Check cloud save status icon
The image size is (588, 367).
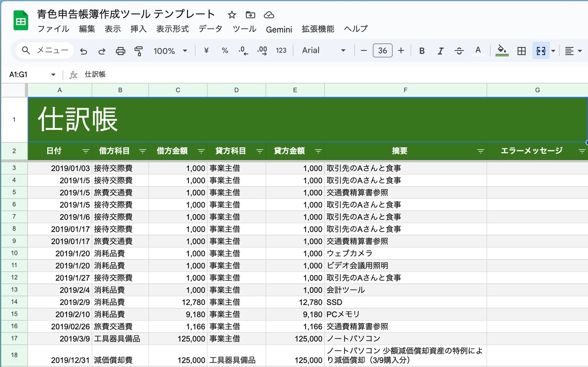coord(269,14)
